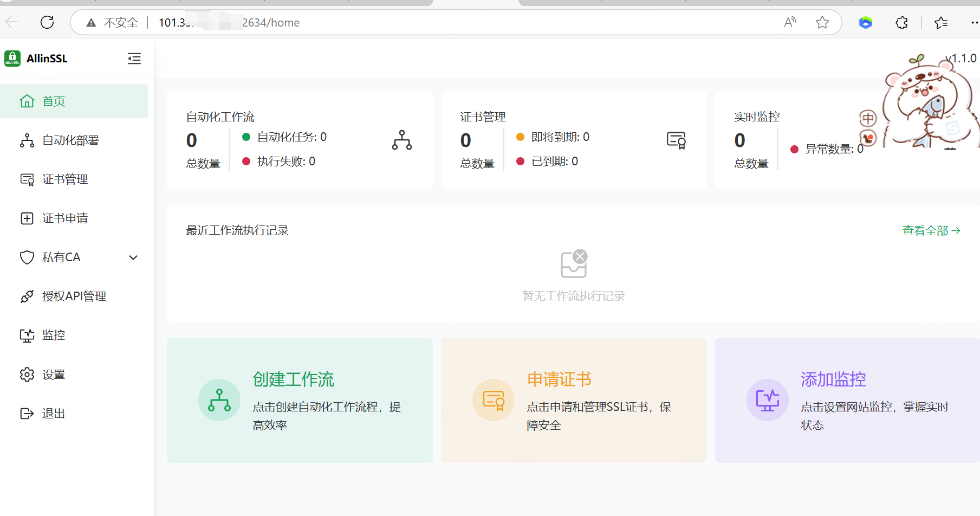980x516 pixels.
Task: Select the 证书申请 plus-box icon
Action: click(x=27, y=218)
